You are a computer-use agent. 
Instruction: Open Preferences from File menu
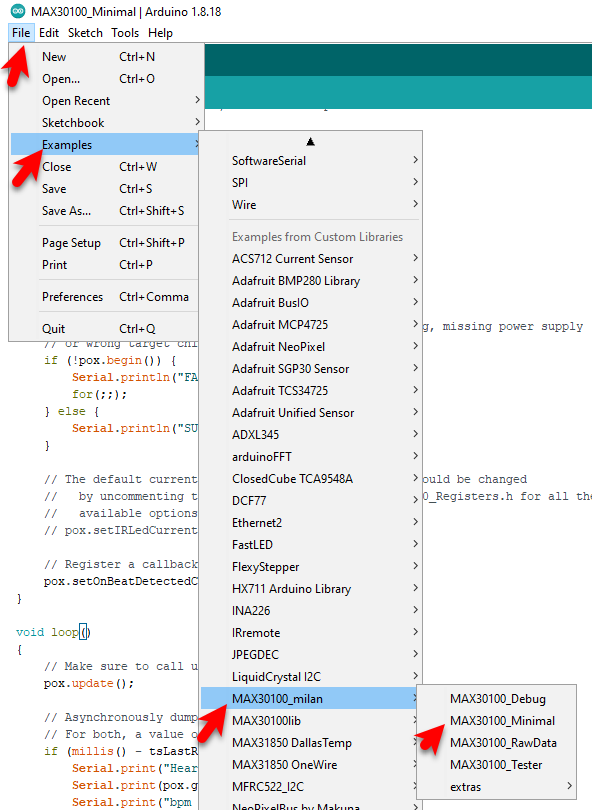point(105,297)
